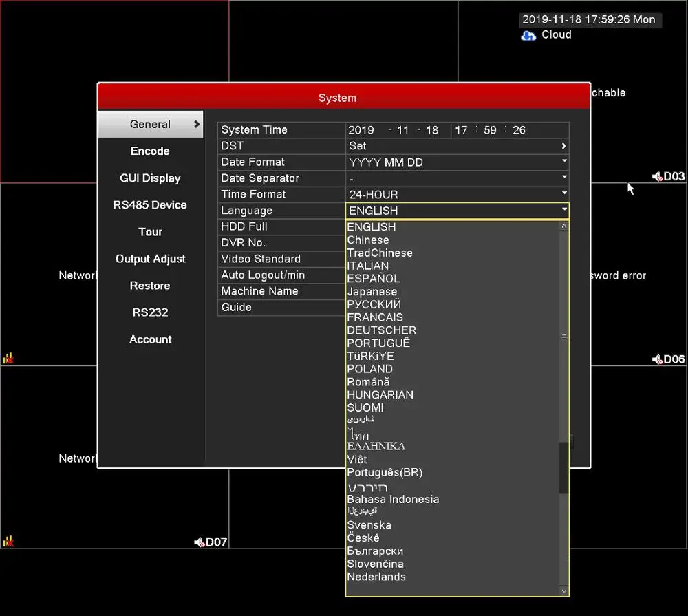Open the Time Format 24-HOUR dropdown
The height and width of the screenshot is (616, 688).
[458, 195]
